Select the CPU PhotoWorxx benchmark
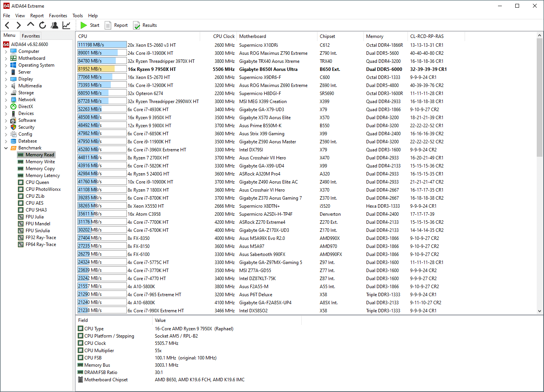The height and width of the screenshot is (392, 544). tap(43, 189)
